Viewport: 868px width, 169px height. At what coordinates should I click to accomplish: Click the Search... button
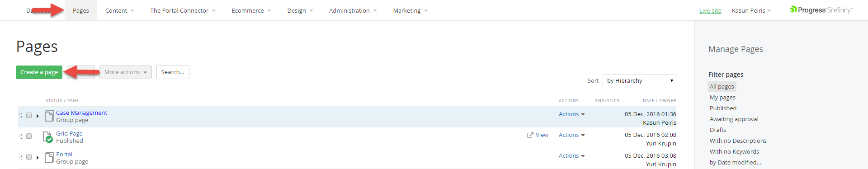[173, 72]
